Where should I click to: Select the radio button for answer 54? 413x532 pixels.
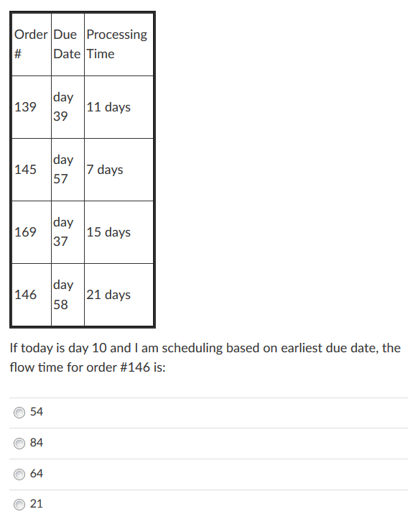point(19,413)
